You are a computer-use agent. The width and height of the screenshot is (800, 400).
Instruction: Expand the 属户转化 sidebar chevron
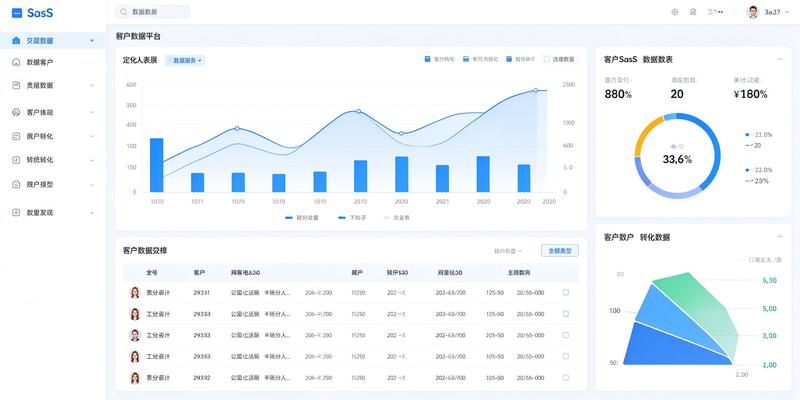pyautogui.click(x=92, y=136)
